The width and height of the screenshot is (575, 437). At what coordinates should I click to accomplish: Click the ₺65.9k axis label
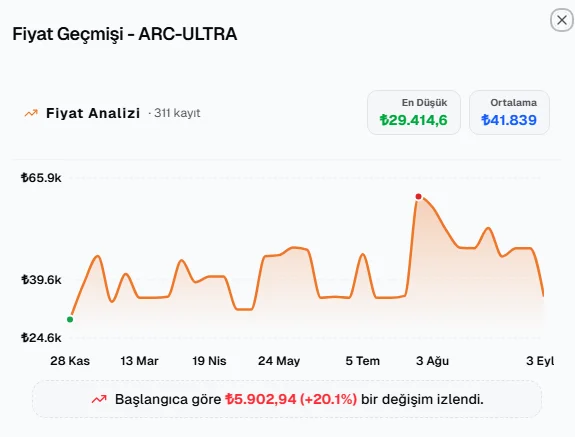(41, 178)
